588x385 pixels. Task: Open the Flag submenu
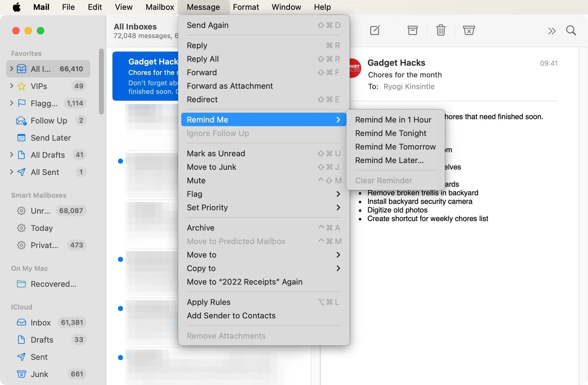click(x=264, y=194)
